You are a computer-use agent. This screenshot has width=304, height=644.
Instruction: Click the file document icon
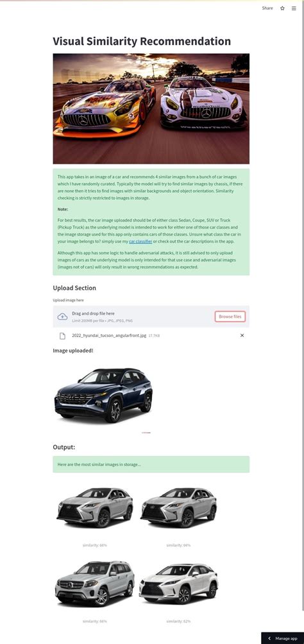[62, 336]
